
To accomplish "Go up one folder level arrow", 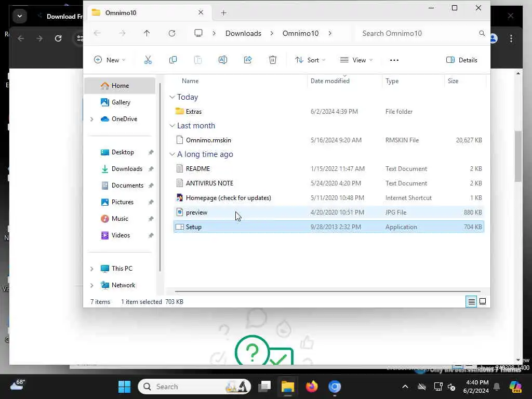I will point(147,33).
